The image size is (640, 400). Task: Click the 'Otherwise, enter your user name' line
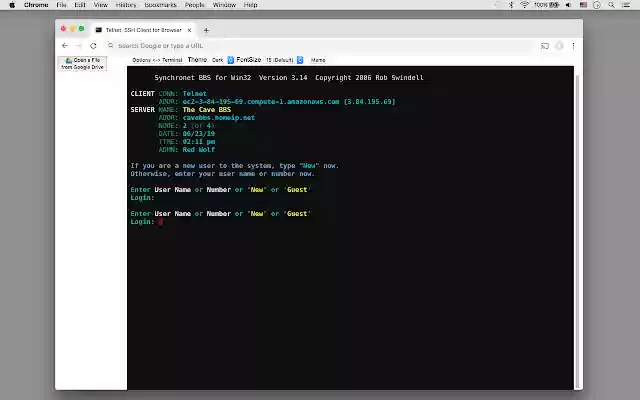pyautogui.click(x=223, y=173)
